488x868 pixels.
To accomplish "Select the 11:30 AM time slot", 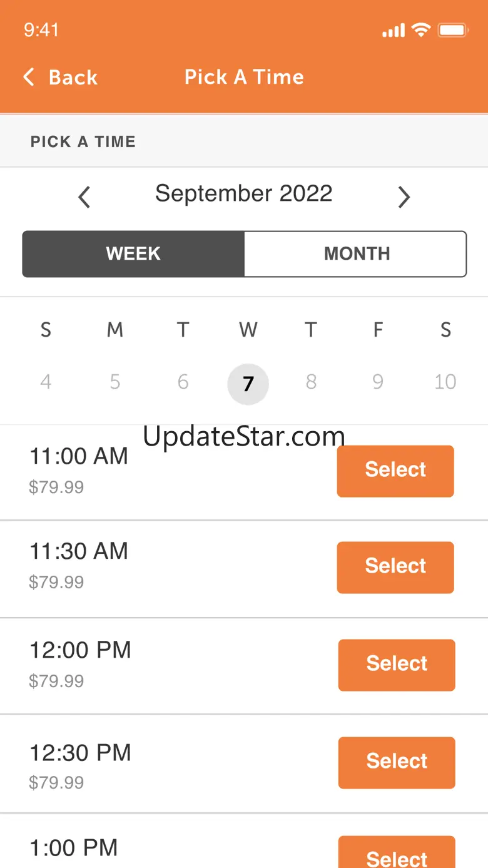I will coord(395,567).
